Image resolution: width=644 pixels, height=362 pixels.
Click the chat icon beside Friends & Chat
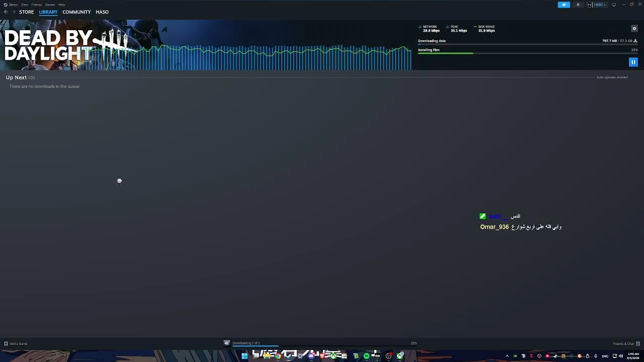pos(638,344)
